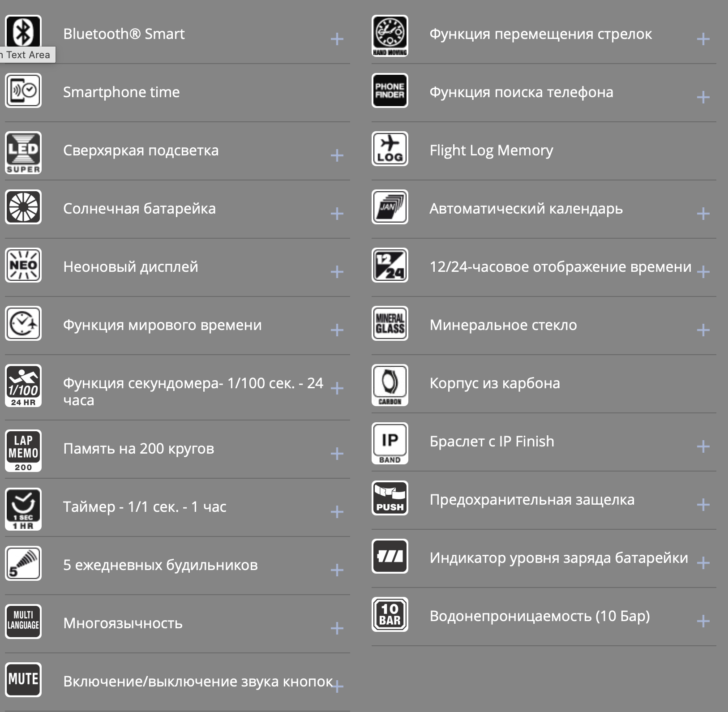Click the Phone Finder icon
The height and width of the screenshot is (712, 728).
(x=390, y=90)
